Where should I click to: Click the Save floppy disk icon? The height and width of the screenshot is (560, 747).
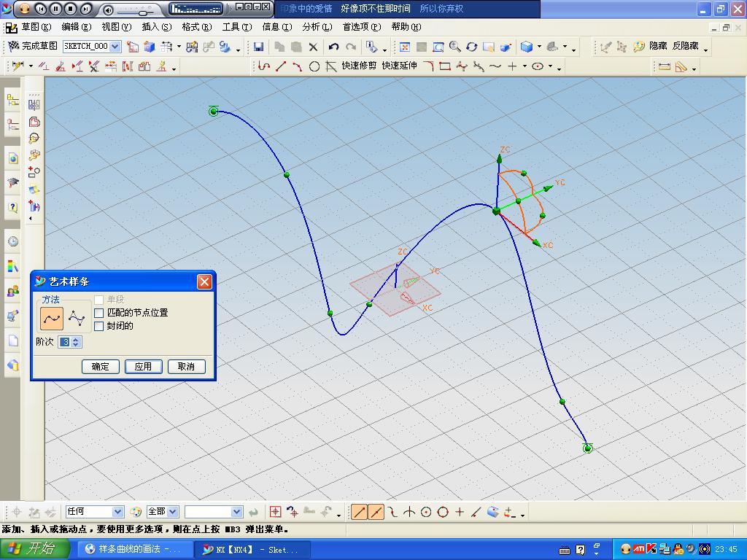259,47
